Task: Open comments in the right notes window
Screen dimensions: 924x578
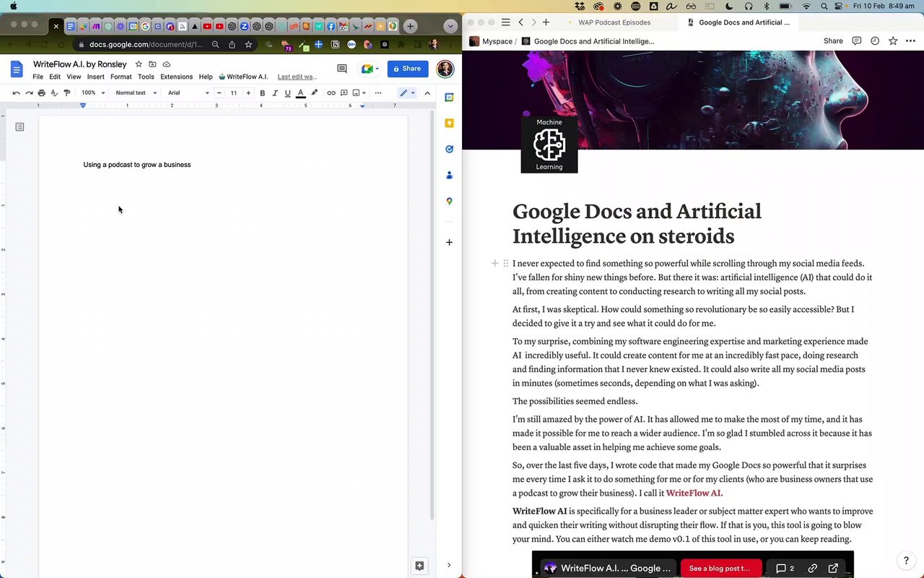Action: tap(857, 41)
